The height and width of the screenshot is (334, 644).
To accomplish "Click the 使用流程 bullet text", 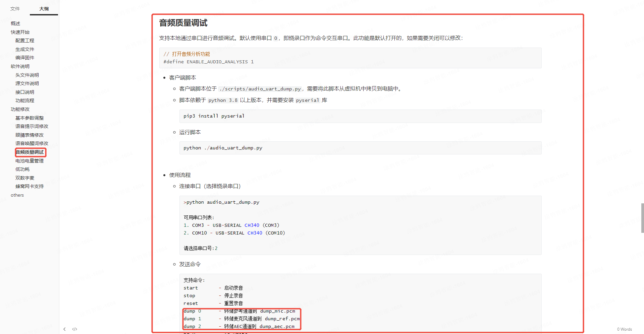I will click(x=180, y=175).
